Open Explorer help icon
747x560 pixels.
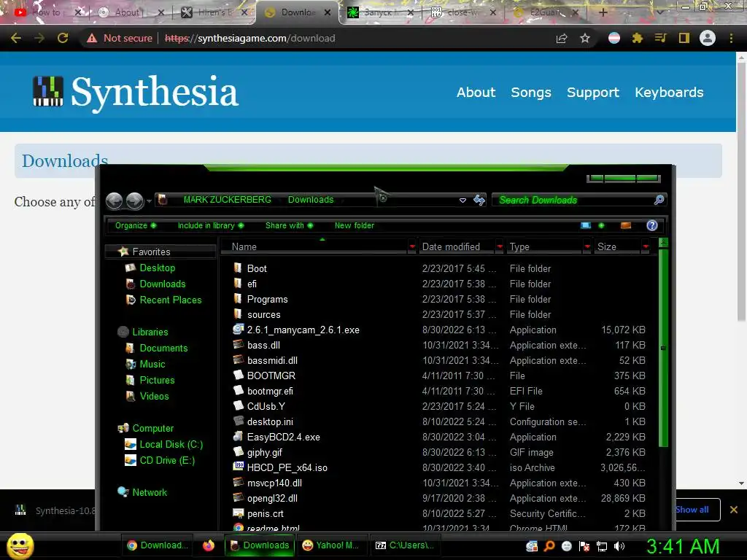click(x=652, y=225)
